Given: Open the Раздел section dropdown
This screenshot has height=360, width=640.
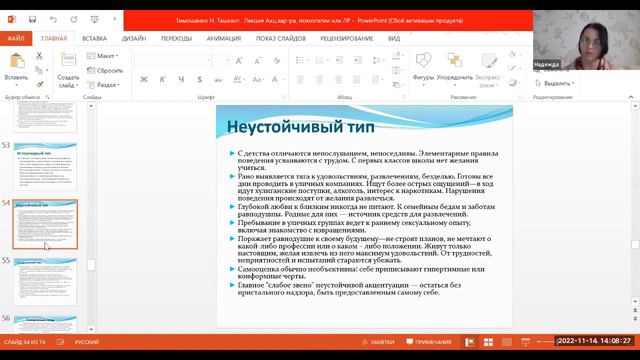Looking at the screenshot, I should click(x=103, y=84).
